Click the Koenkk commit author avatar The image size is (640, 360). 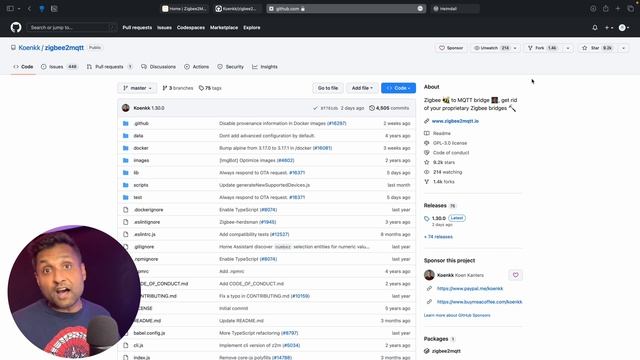pos(126,108)
